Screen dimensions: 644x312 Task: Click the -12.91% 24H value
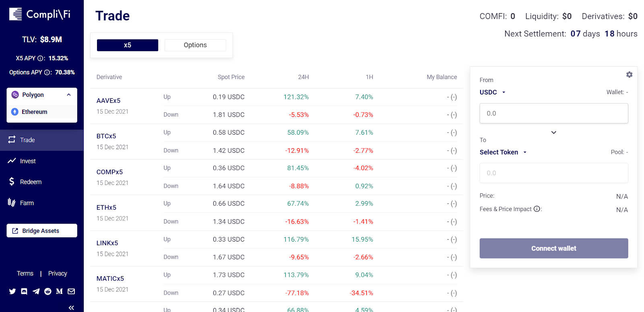[x=297, y=150]
